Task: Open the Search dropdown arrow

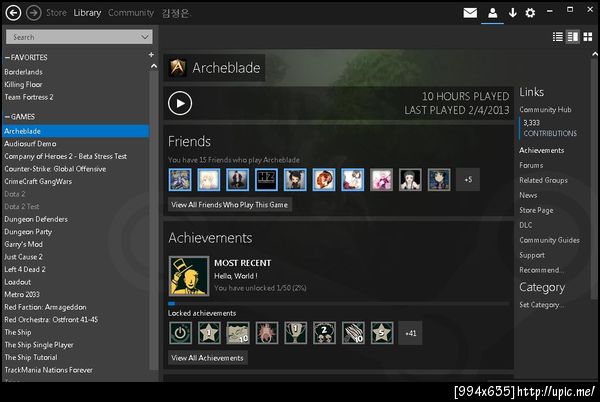Action: click(x=145, y=37)
